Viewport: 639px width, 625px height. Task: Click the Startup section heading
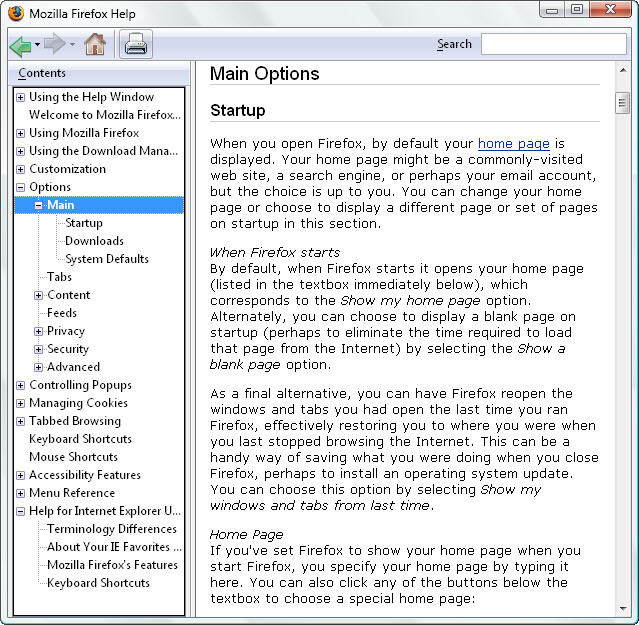[x=238, y=111]
